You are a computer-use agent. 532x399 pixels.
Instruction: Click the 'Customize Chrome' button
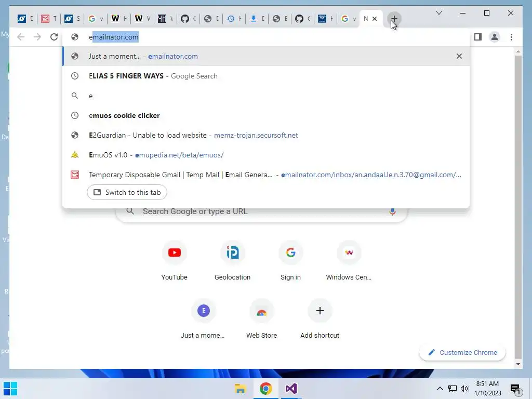(462, 353)
